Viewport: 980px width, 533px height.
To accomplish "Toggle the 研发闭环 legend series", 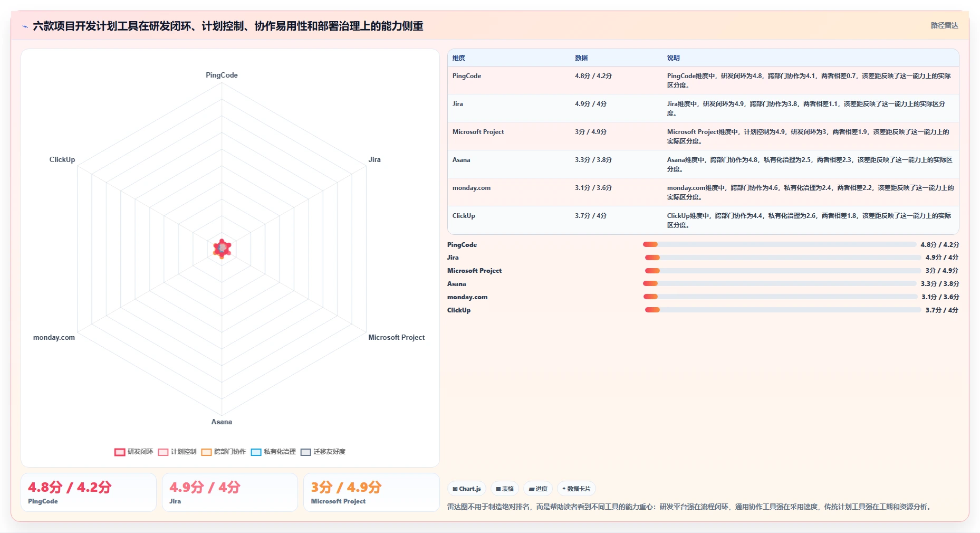I will click(133, 452).
